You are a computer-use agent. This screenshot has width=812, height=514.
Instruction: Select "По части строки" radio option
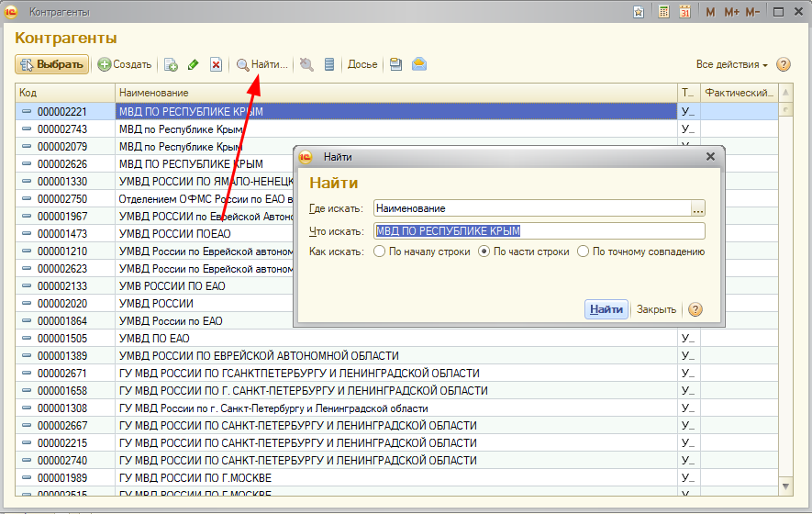[484, 251]
